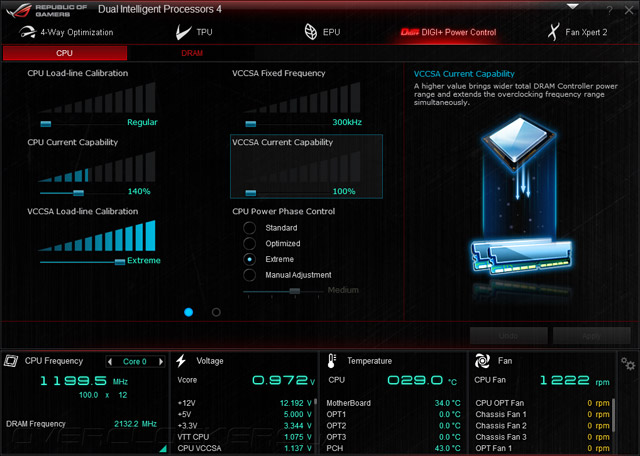
Task: Select the Standard power phase option
Action: tap(249, 228)
